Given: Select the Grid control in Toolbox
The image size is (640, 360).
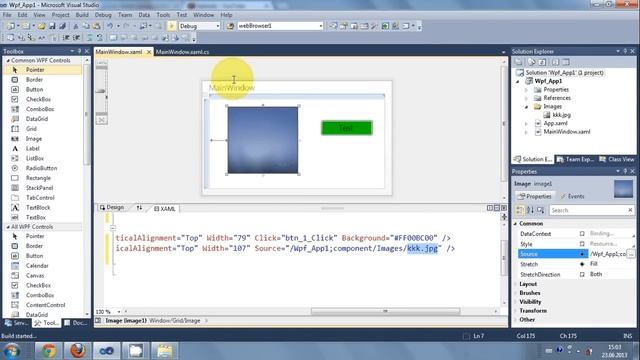Looking at the screenshot, I should (31, 129).
